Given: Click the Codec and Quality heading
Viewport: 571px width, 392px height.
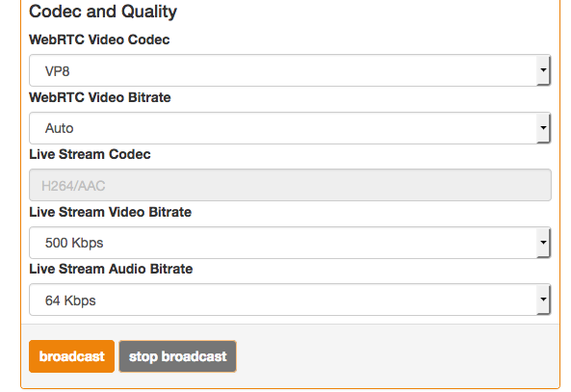Looking at the screenshot, I should [103, 12].
